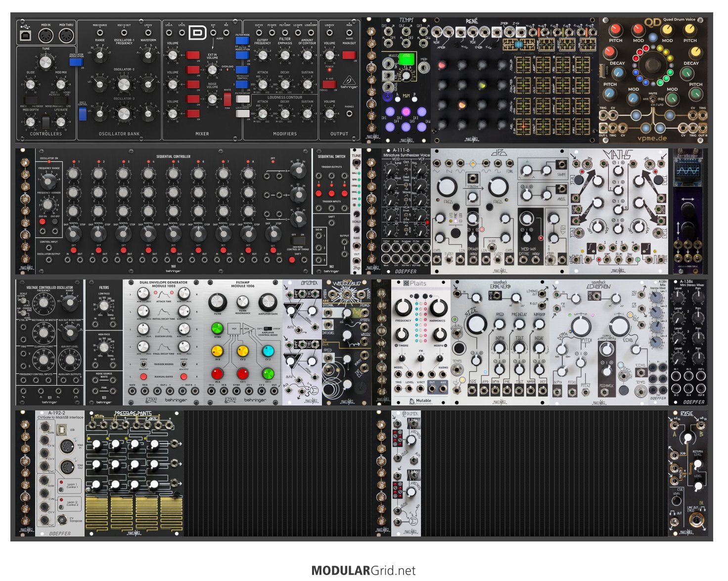
Task: Click the CARD slot on the Quad Drum Voice
Action: click(x=602, y=71)
